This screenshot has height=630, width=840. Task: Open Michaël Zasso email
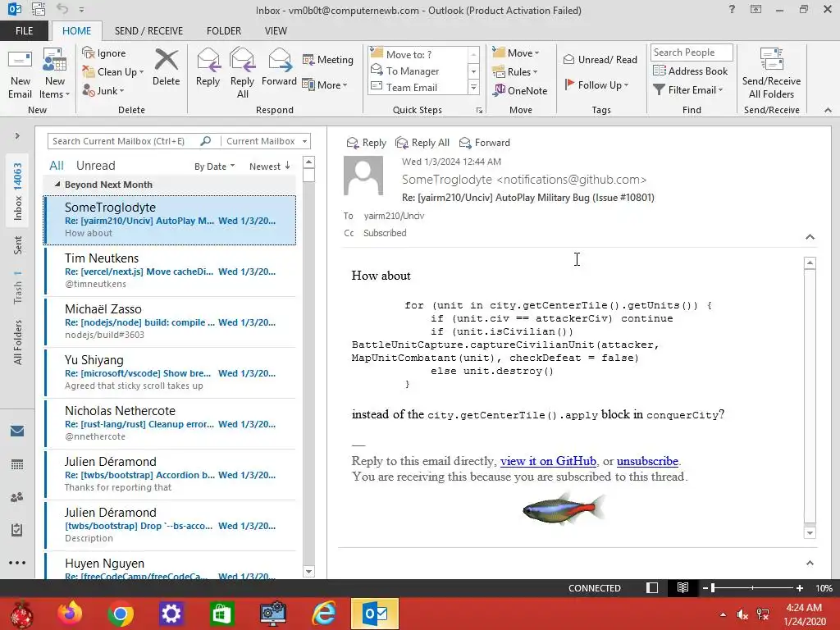point(170,322)
